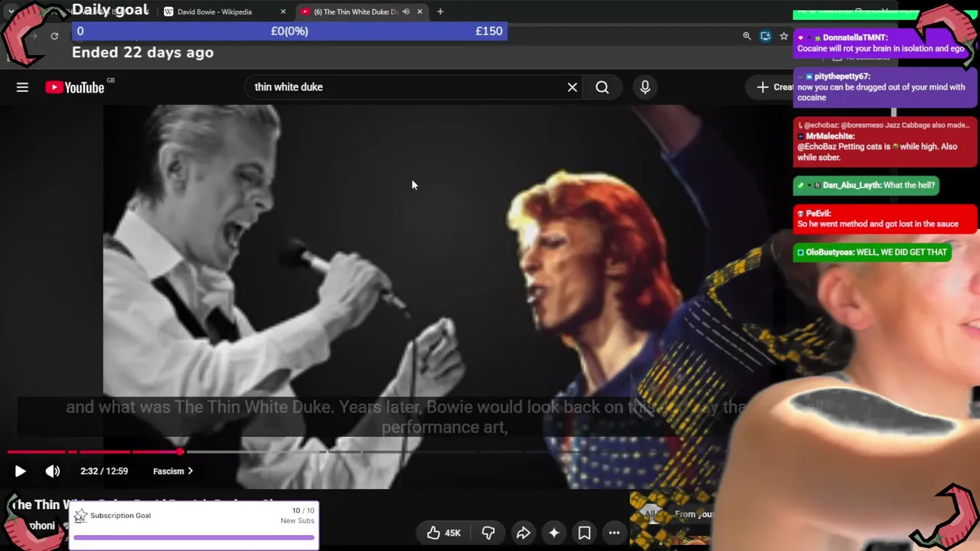The width and height of the screenshot is (980, 551).
Task: Click pitythepetty67 username in chat
Action: [842, 77]
